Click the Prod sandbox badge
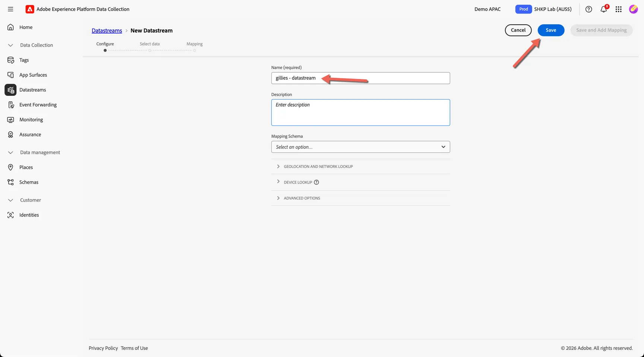 pyautogui.click(x=524, y=9)
